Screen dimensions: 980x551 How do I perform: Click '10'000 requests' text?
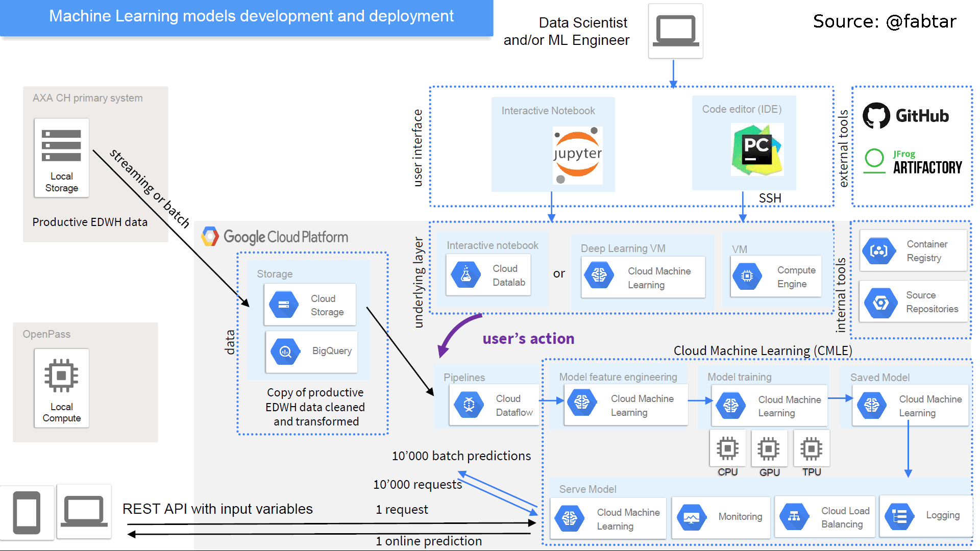point(418,484)
